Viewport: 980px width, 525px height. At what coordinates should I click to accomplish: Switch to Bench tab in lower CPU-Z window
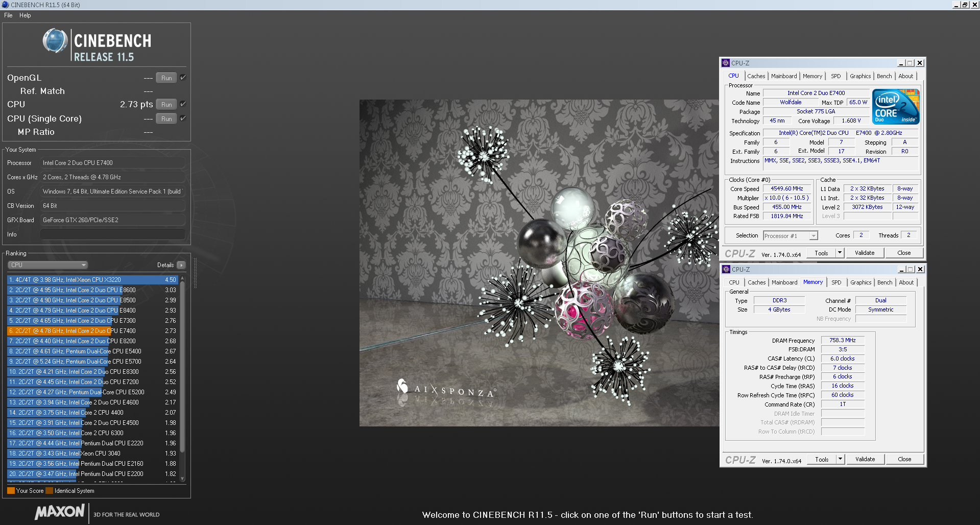[x=885, y=282]
